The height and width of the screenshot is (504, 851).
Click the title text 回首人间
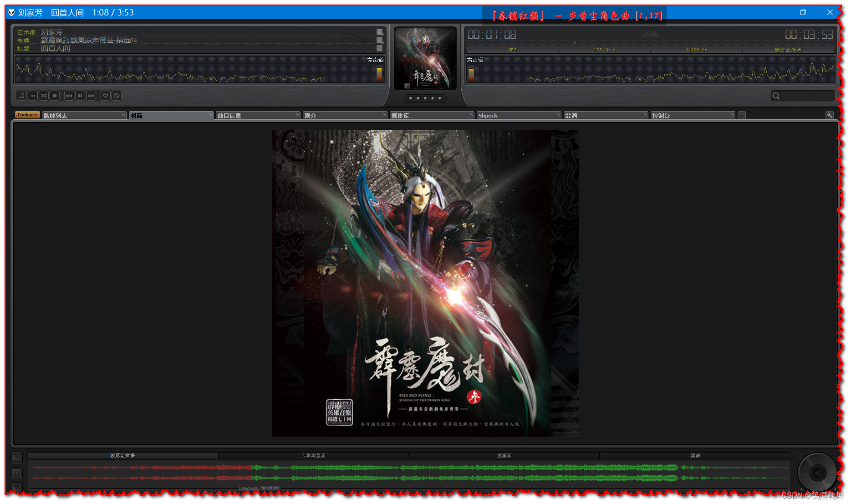[56, 48]
